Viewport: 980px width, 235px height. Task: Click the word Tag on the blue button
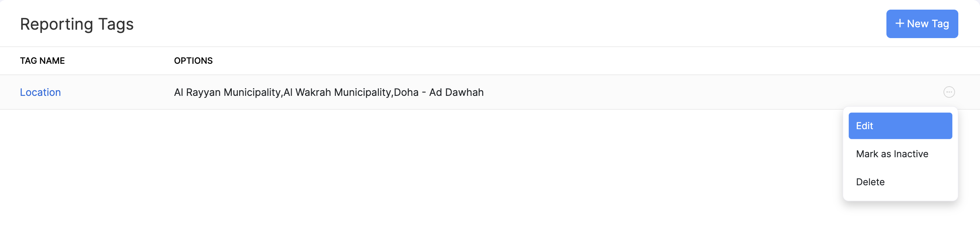tap(940, 24)
